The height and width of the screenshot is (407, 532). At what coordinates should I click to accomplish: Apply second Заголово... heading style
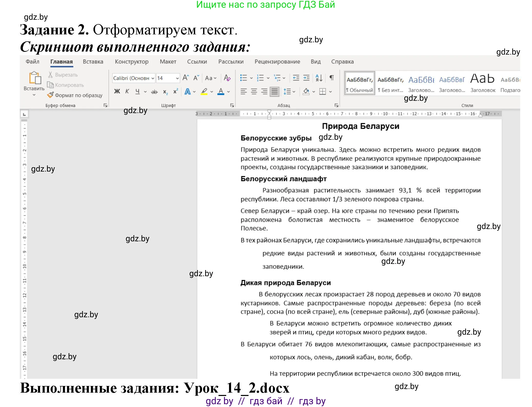click(452, 83)
